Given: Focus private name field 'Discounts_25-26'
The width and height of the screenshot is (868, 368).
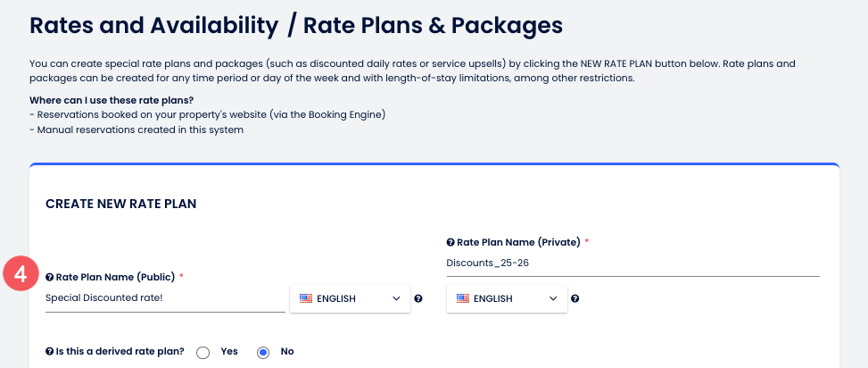Looking at the screenshot, I should 632,263.
